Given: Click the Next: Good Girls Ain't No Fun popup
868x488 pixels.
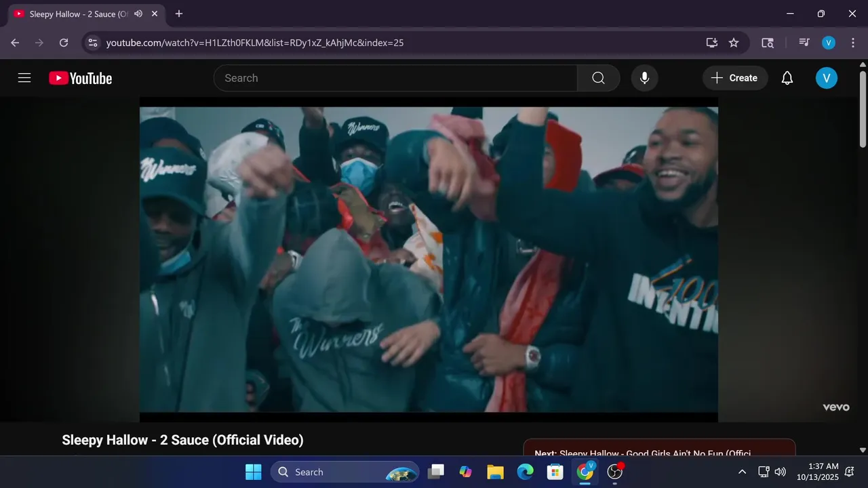Looking at the screenshot, I should [x=659, y=449].
